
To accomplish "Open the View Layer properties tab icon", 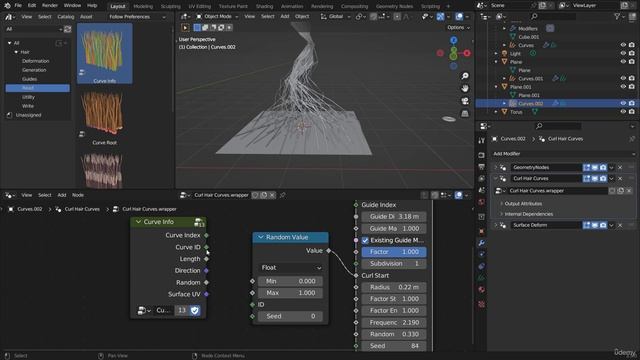I will (x=482, y=178).
